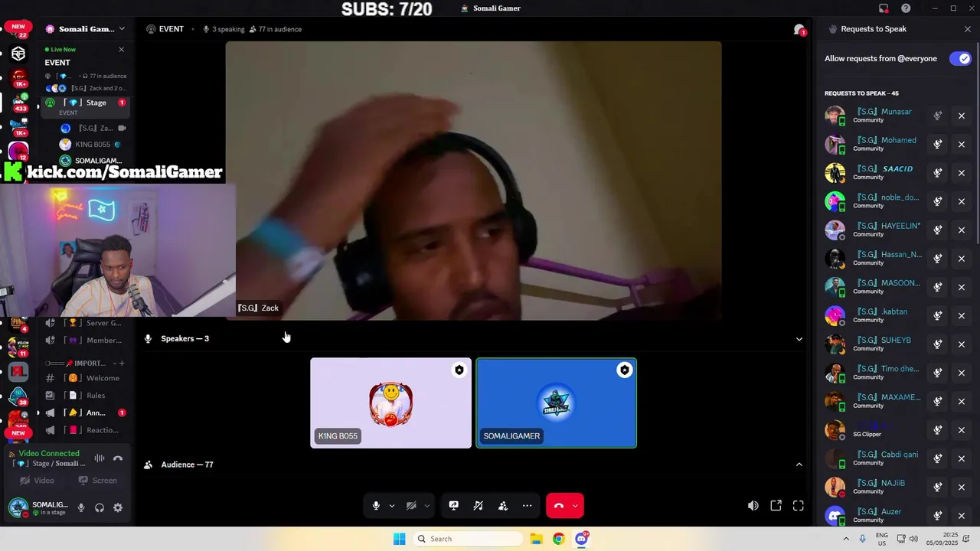This screenshot has width=980, height=551.
Task: Open noise suppression icon in voice panel
Action: 100,458
